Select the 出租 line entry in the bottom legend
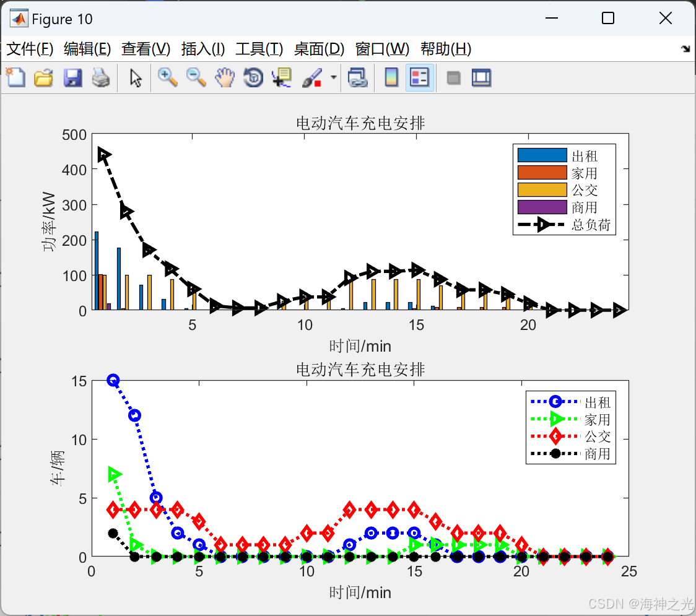 click(571, 402)
